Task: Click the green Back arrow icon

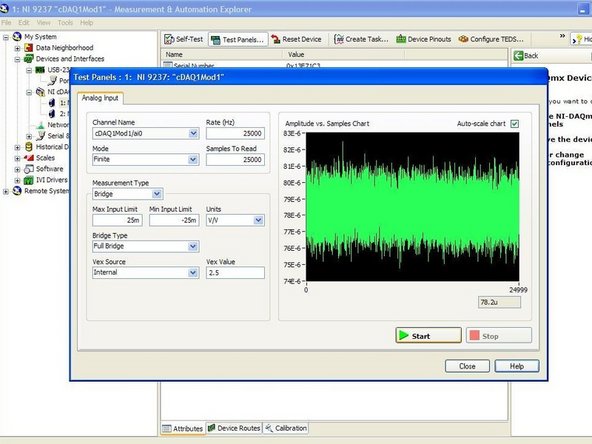Action: point(518,56)
